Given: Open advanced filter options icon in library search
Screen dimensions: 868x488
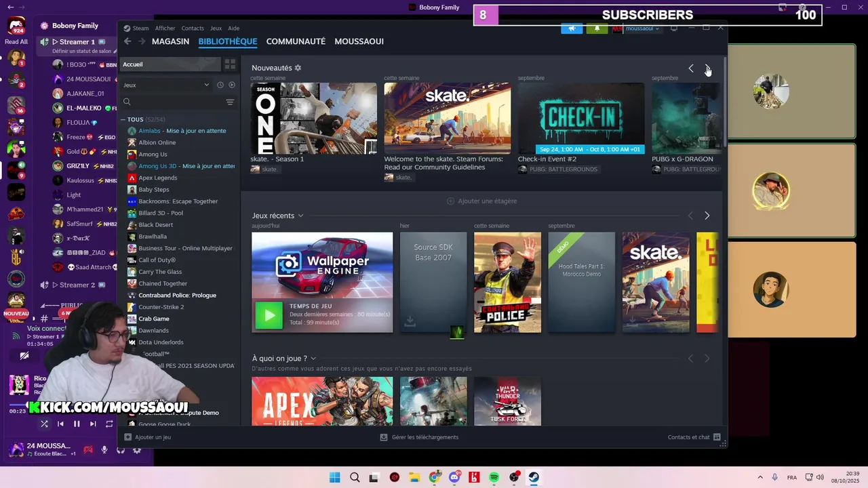Looking at the screenshot, I should pyautogui.click(x=230, y=102).
